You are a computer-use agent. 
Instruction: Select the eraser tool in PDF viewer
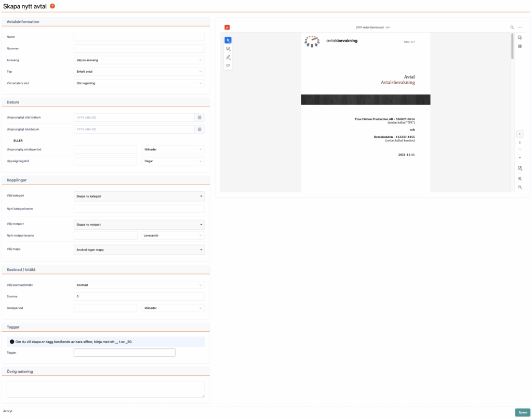click(x=228, y=66)
